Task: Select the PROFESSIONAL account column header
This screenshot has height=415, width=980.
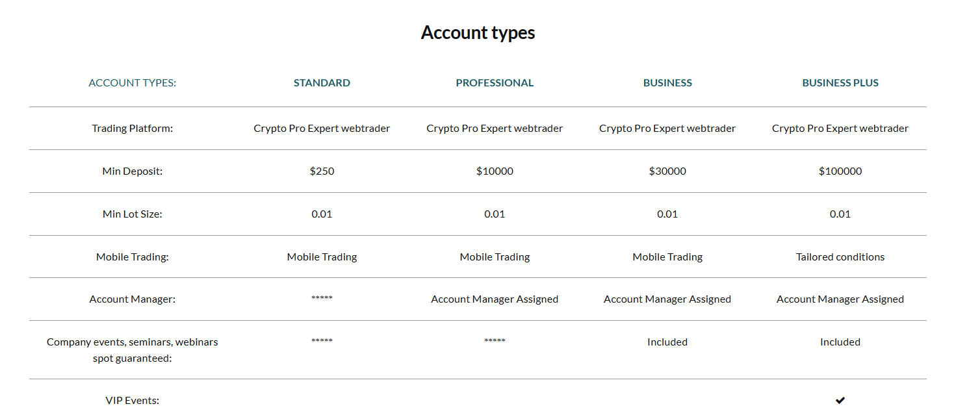Action: [x=495, y=83]
